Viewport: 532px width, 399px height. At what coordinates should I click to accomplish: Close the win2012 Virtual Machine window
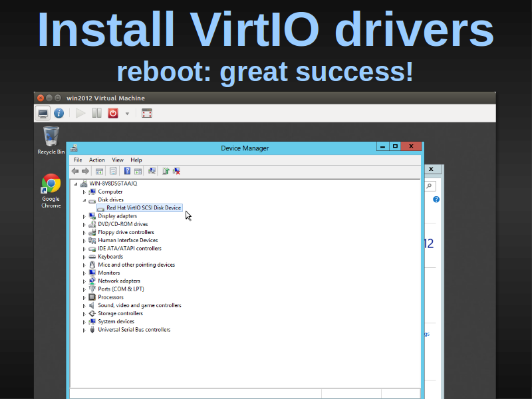pyautogui.click(x=41, y=98)
